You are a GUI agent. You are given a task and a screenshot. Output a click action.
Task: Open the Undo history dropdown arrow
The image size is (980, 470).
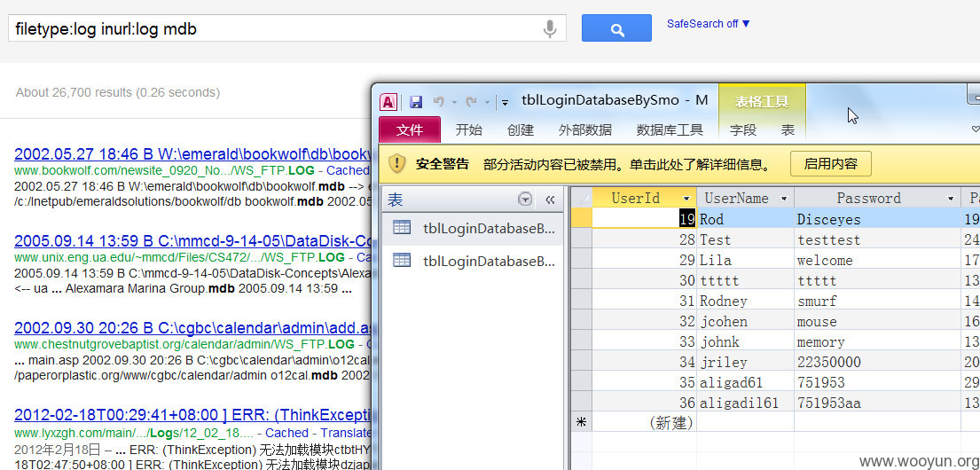click(x=454, y=103)
